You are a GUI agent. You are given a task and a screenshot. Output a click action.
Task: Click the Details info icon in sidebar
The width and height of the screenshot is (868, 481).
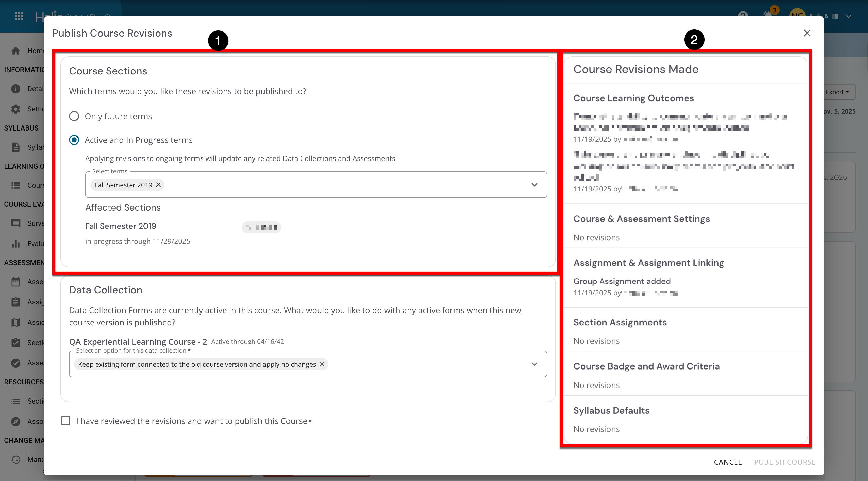coord(15,89)
